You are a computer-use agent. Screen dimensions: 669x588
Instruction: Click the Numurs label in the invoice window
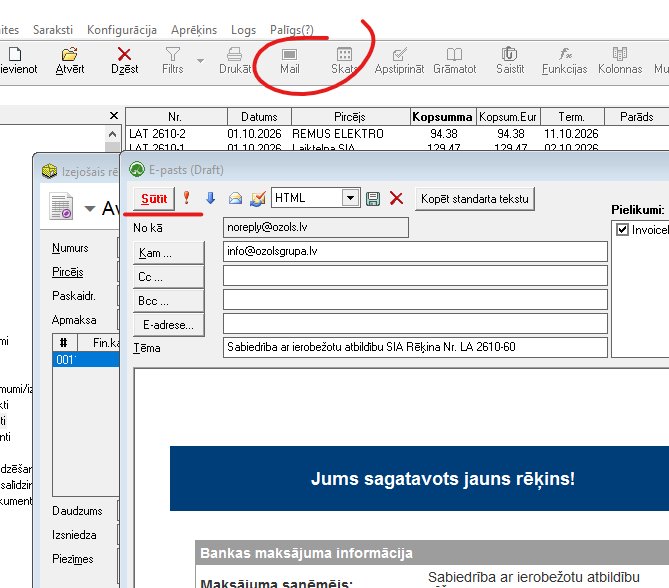click(70, 248)
